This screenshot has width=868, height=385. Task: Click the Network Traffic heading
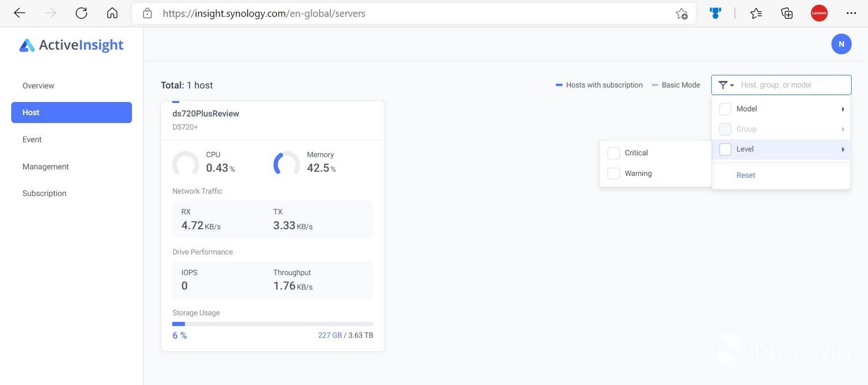(197, 191)
